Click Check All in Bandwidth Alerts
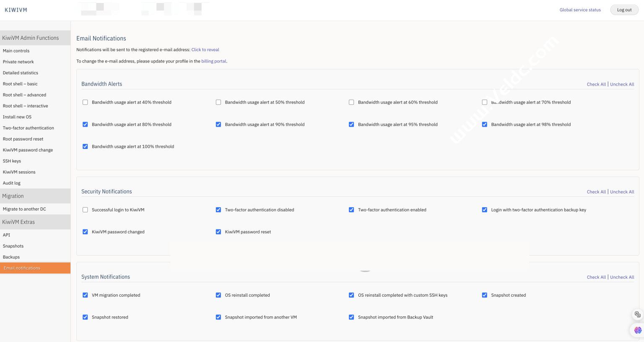The height and width of the screenshot is (342, 644). point(596,84)
